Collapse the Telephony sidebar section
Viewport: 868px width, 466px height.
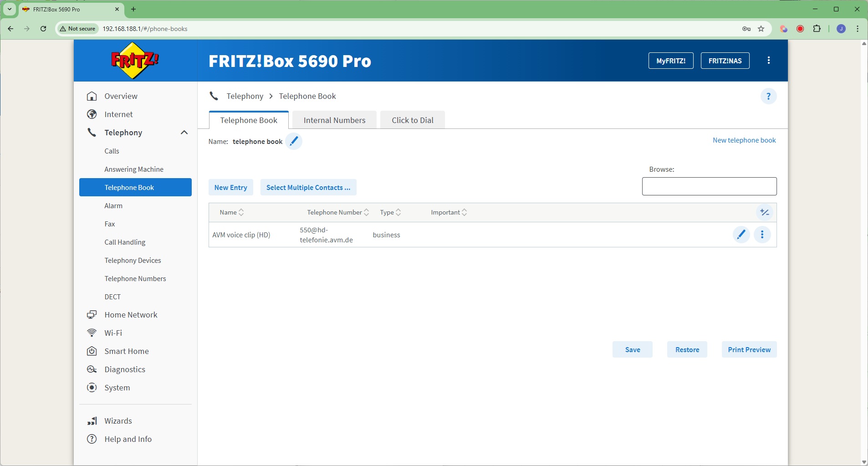[184, 133]
